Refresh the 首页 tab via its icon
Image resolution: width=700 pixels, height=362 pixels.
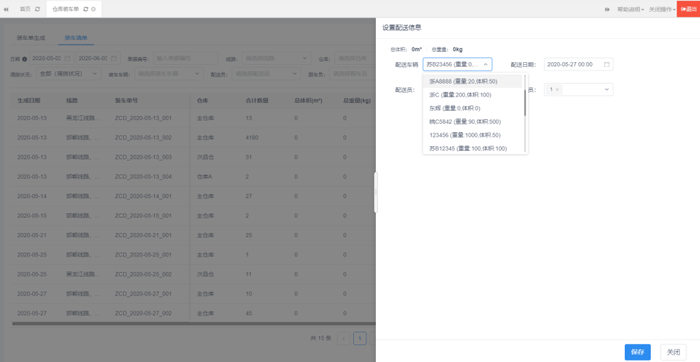(x=38, y=9)
